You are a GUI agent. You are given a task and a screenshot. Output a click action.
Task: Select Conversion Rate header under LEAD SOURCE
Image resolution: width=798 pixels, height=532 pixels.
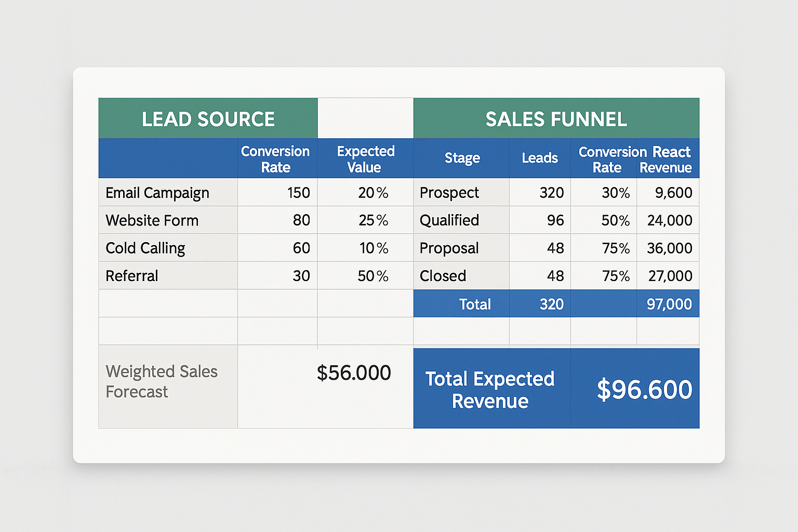pyautogui.click(x=277, y=158)
